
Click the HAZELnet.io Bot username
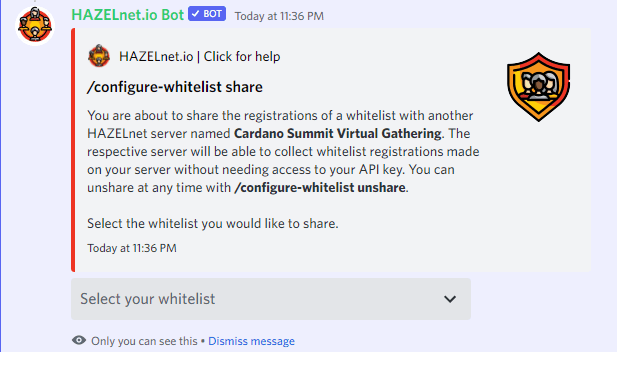click(x=127, y=15)
